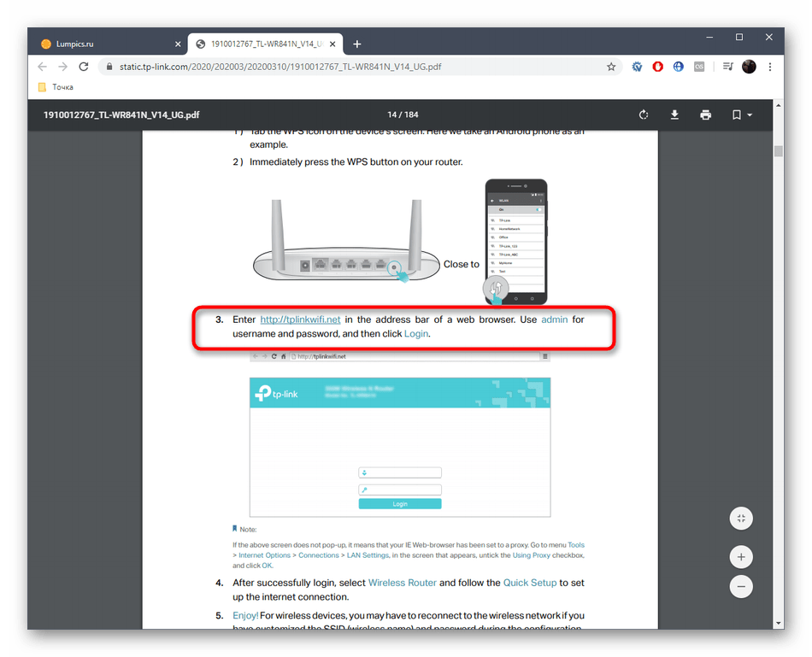Click the vertical scrollbar thumb
812x657 pixels.
tap(778, 151)
